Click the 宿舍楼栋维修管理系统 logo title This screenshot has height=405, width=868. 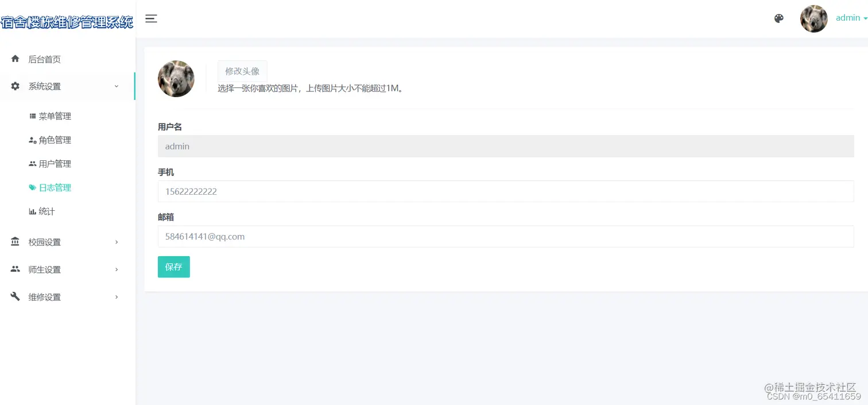pos(67,22)
